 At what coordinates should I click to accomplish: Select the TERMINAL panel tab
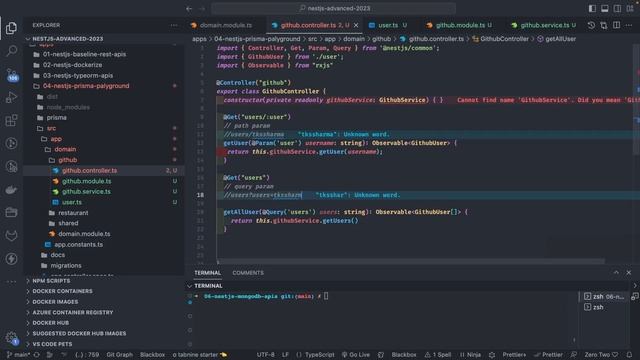[207, 273]
